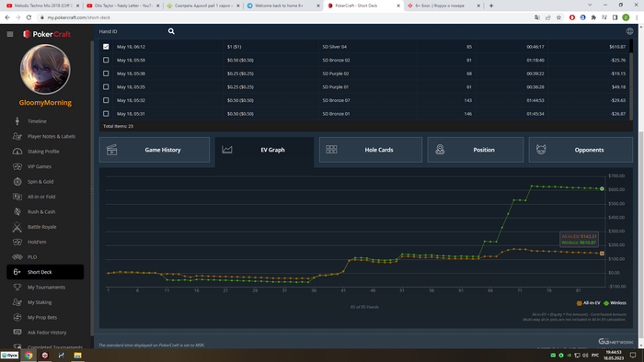Open Chrome profile avatar button

click(626, 17)
